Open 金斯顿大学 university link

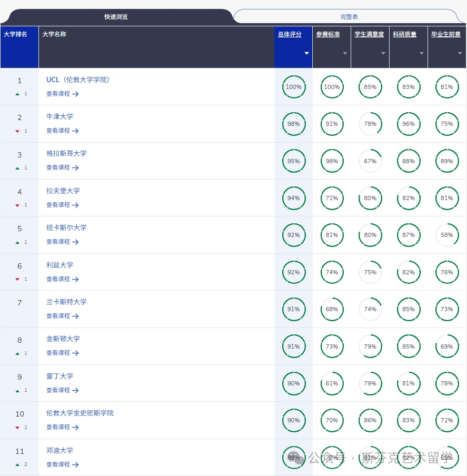pyautogui.click(x=63, y=339)
